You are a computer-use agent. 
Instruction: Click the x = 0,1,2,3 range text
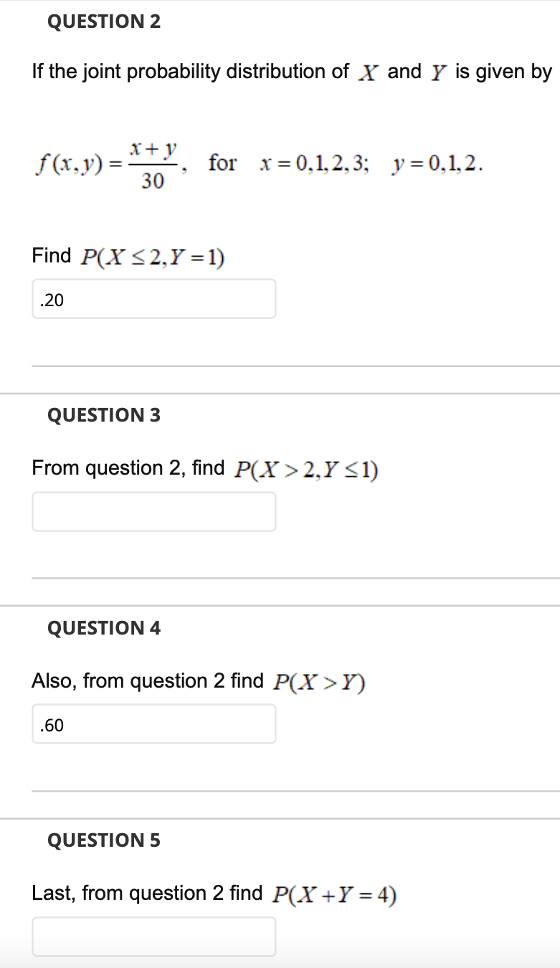click(x=315, y=164)
